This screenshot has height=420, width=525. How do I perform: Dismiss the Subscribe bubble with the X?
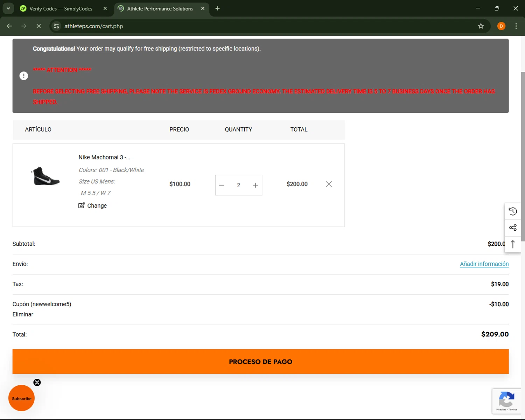tap(37, 383)
